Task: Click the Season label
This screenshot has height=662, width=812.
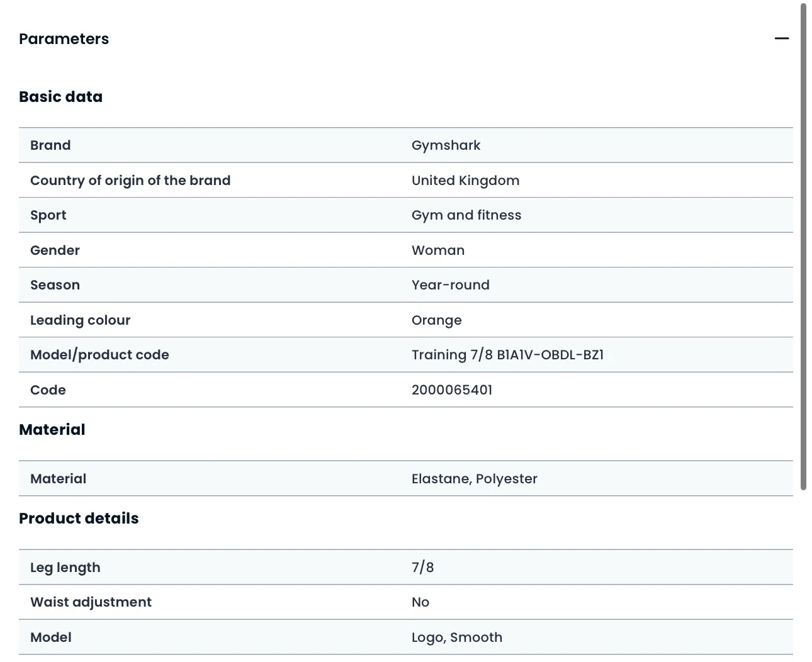Action: tap(55, 285)
